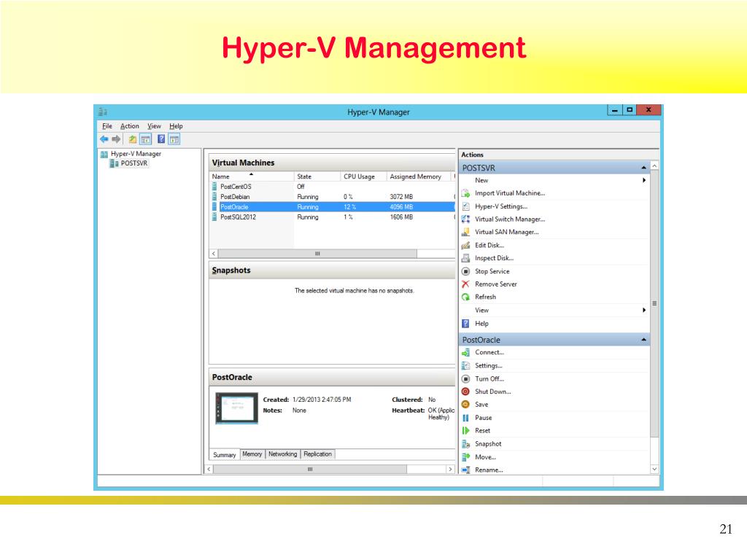Click the Actions pane scroll down arrow
This screenshot has width=747, height=560.
(654, 469)
